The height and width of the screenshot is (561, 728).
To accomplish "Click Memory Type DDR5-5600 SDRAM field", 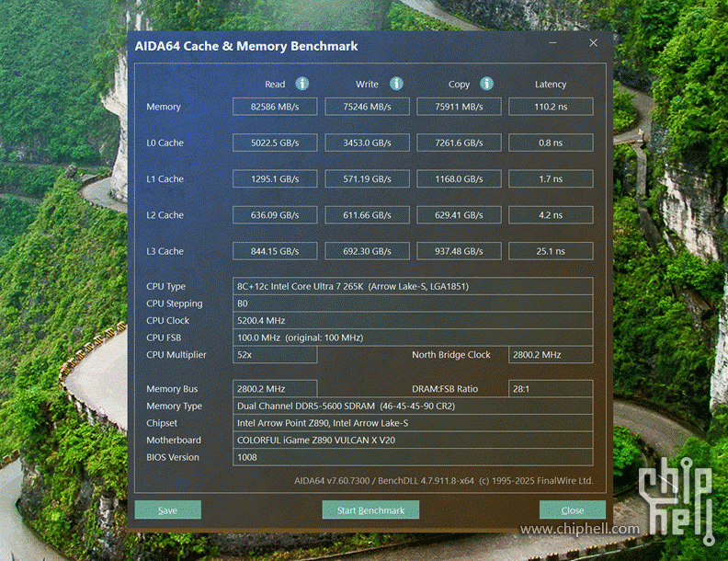I will pyautogui.click(x=413, y=406).
